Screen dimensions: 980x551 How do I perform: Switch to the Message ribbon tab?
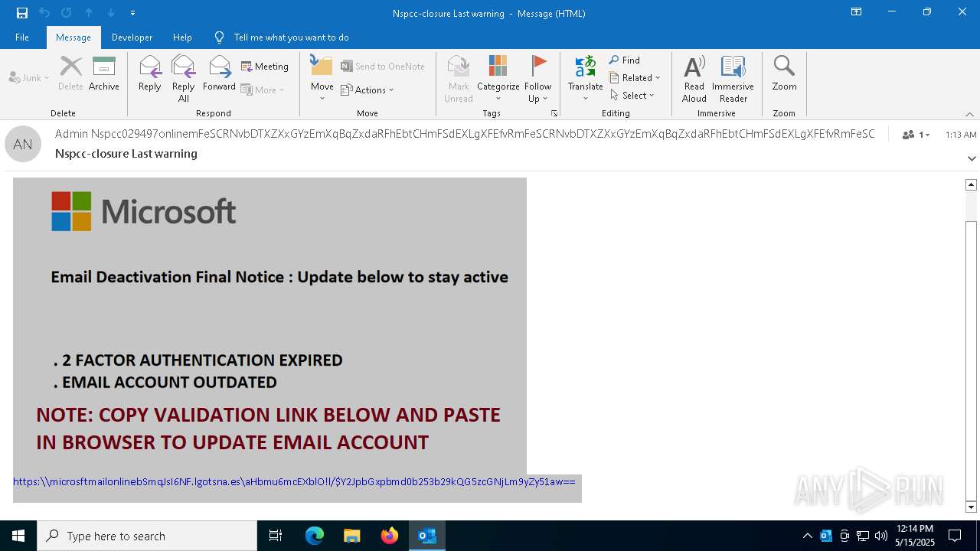pyautogui.click(x=73, y=37)
